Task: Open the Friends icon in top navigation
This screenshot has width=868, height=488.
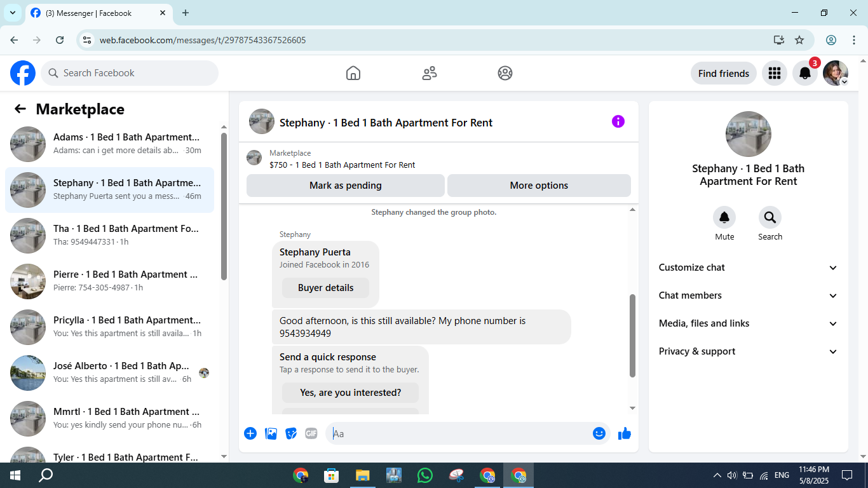Action: tap(430, 73)
